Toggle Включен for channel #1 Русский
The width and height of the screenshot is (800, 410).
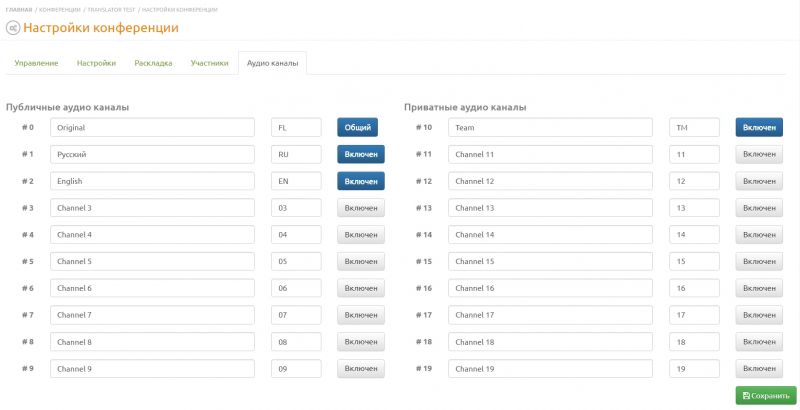click(361, 154)
